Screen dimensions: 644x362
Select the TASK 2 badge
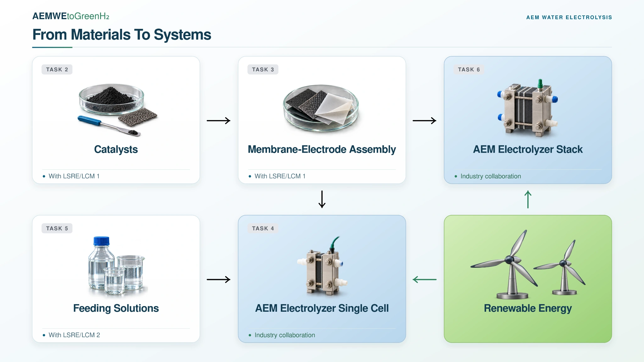point(57,69)
